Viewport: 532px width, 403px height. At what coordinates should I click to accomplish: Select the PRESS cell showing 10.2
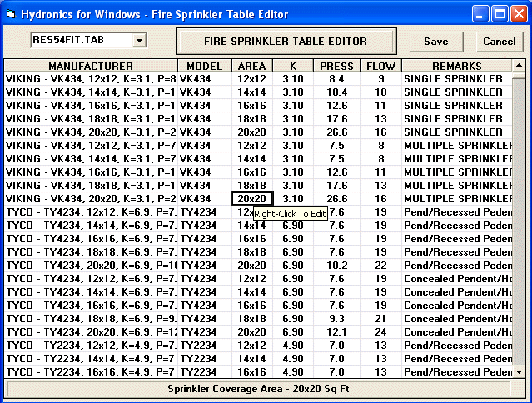tap(336, 266)
